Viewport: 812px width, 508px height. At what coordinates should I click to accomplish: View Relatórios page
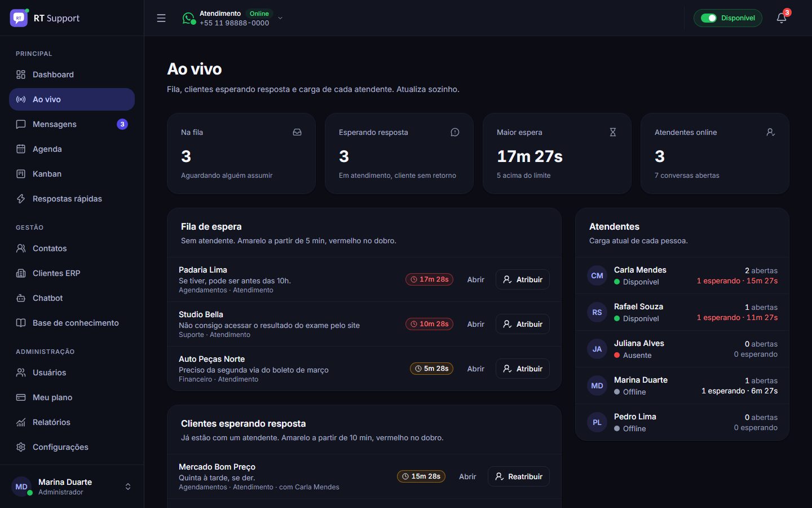[x=72, y=422]
